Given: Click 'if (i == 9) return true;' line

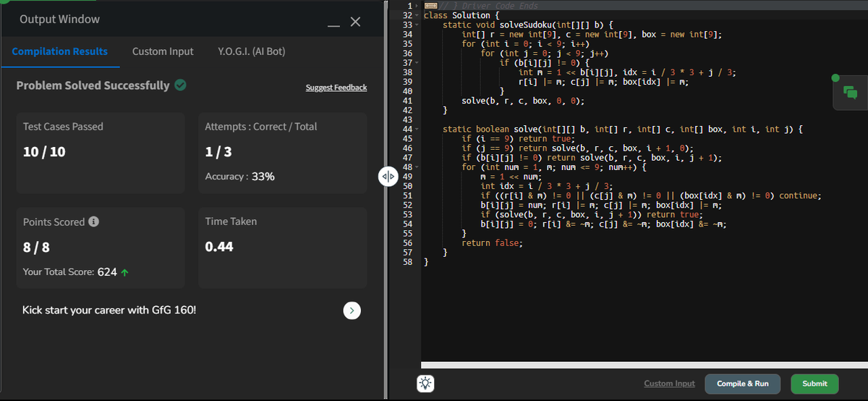Looking at the screenshot, I should pos(518,139).
